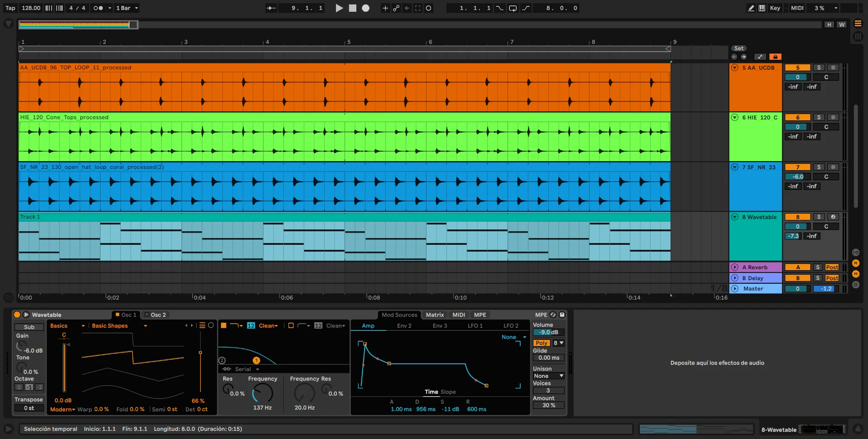Click the MIDI map mode button
This screenshot has height=439, width=868.
click(797, 8)
